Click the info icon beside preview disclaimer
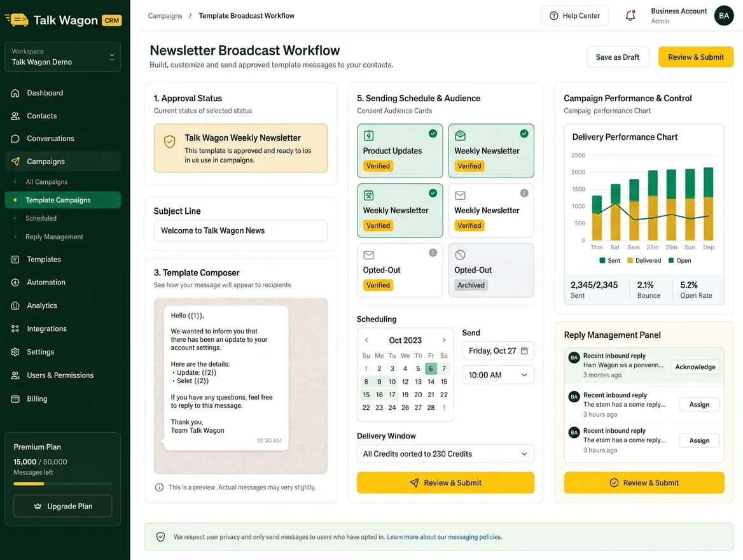This screenshot has width=743, height=560. (159, 487)
